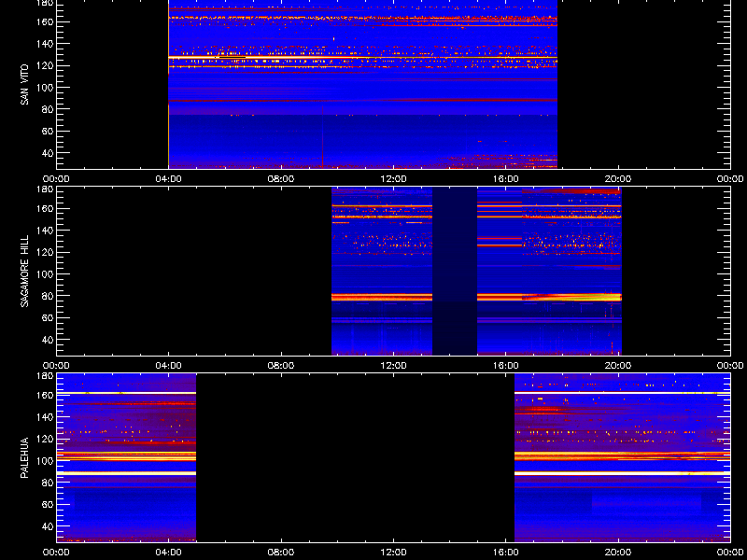This screenshot has height=560, width=747.
Task: Select the 20:00 tick under San Vito plot
Action: (618, 179)
